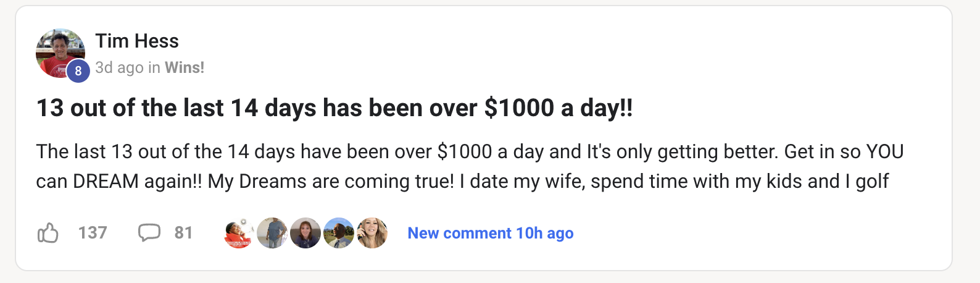Click the commenter avatar with the orange sweater
This screenshot has width=980, height=283.
click(x=238, y=233)
